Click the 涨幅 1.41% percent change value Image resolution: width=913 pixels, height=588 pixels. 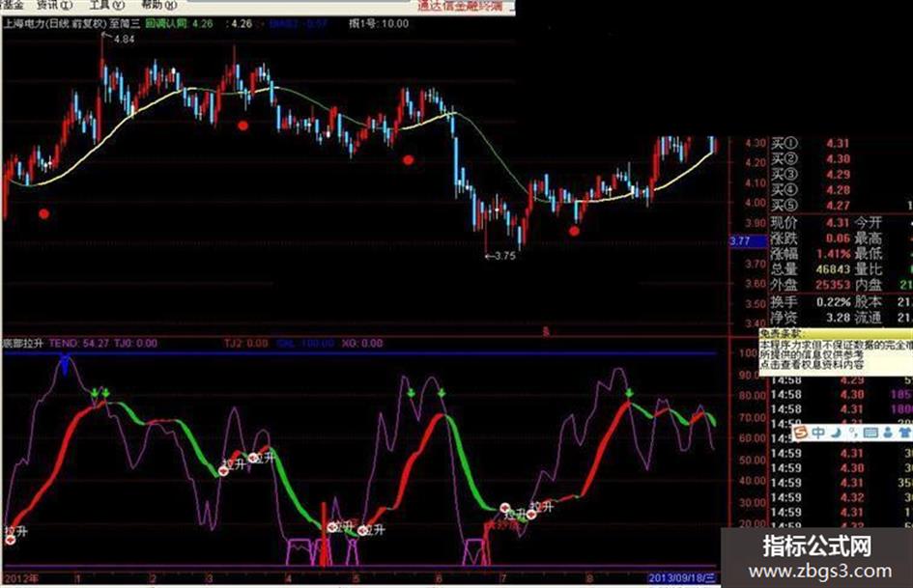click(833, 254)
